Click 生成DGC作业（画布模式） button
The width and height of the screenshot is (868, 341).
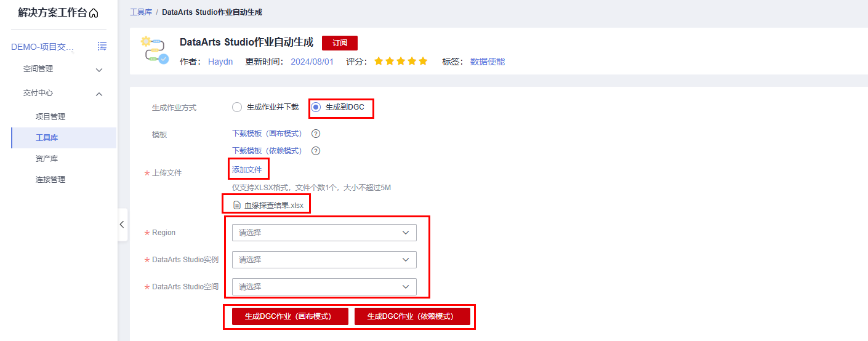tap(290, 316)
